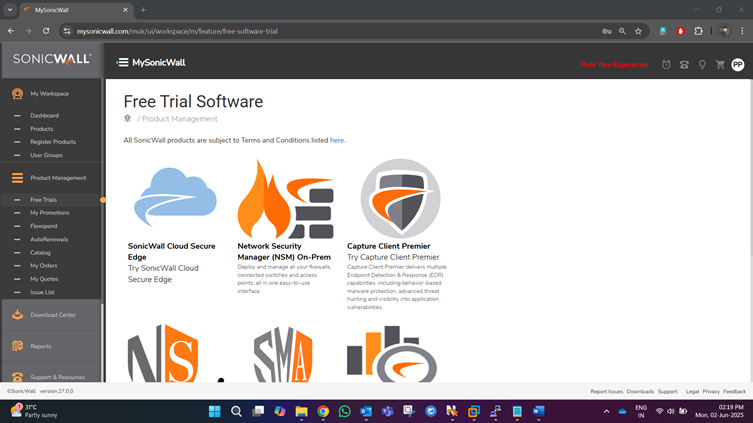Show hidden system tray icons

tap(607, 411)
